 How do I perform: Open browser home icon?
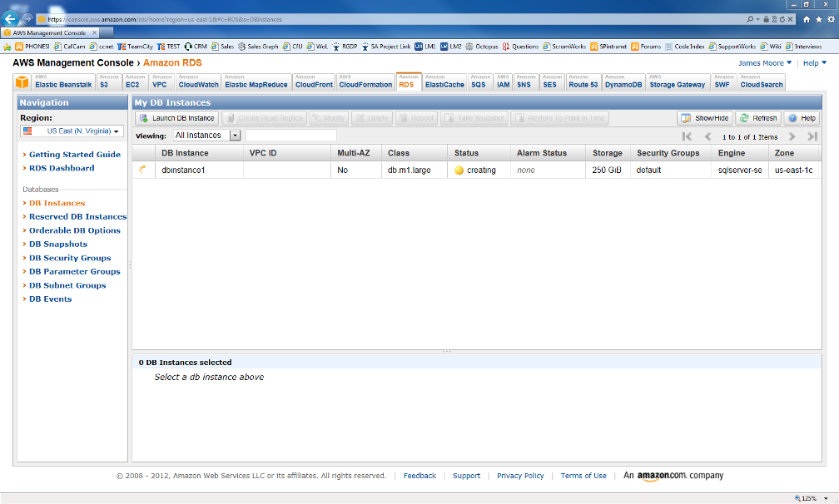(x=807, y=19)
